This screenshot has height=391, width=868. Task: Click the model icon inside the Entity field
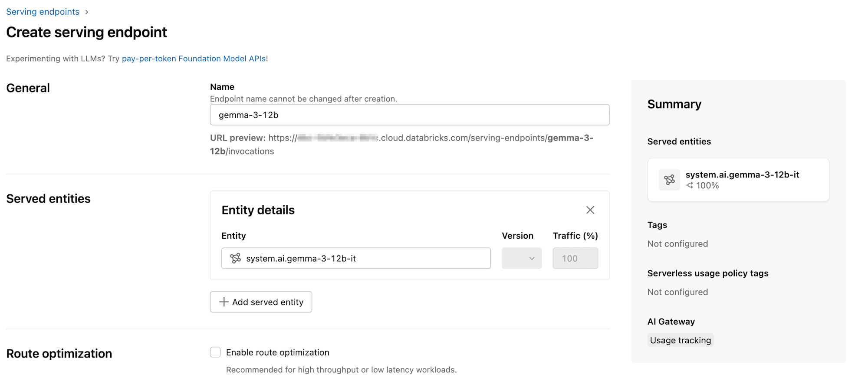pos(235,258)
